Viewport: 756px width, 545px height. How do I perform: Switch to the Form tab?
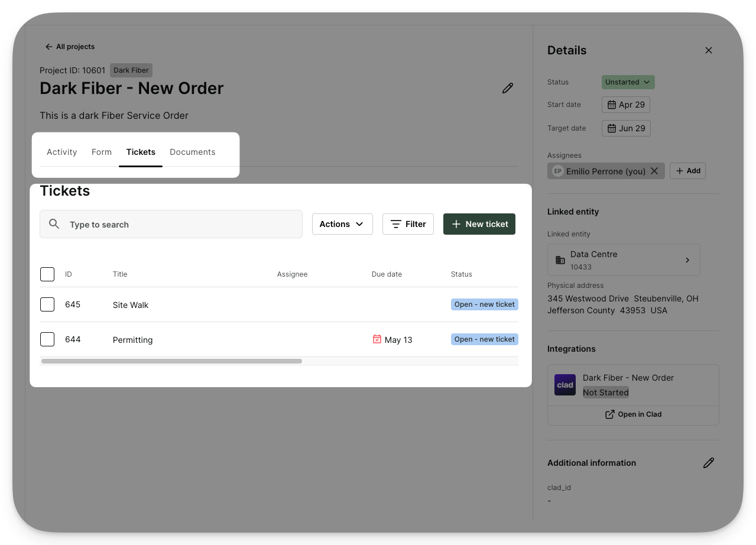102,152
